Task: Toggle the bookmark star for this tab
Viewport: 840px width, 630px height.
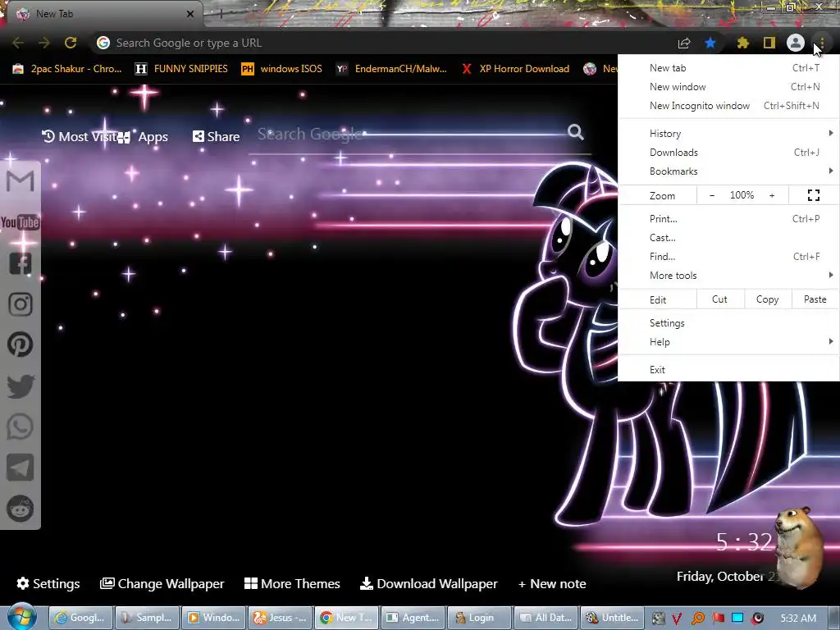Action: click(x=710, y=43)
